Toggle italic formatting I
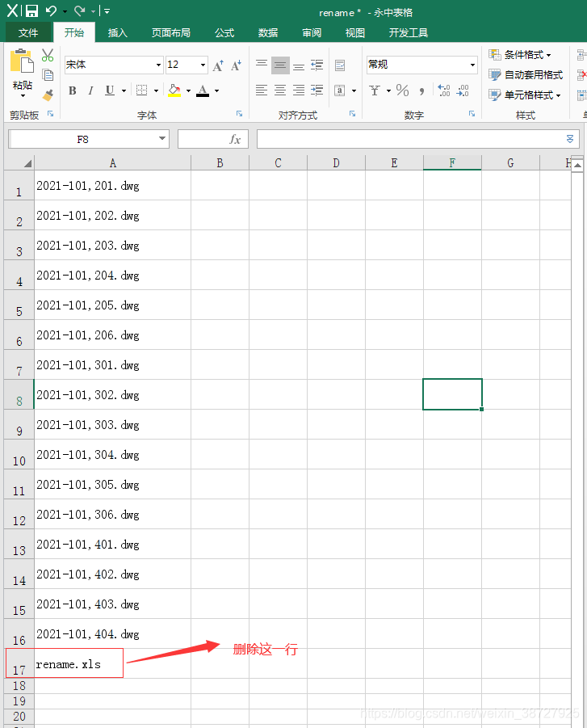The image size is (587, 728). tap(90, 90)
